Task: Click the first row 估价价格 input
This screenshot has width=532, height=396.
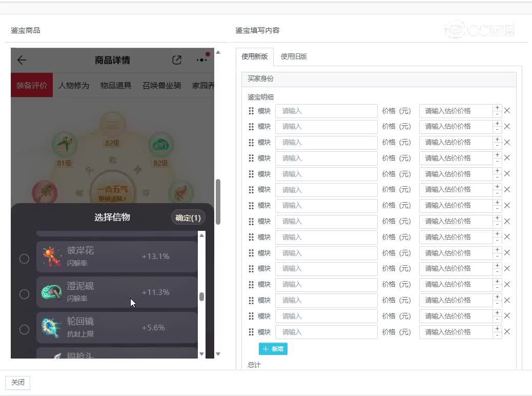Action: click(456, 111)
